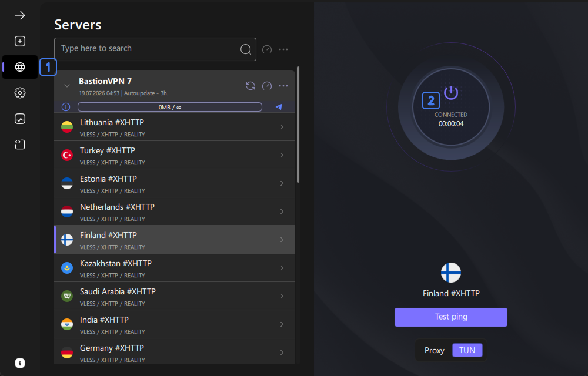The image size is (588, 376).
Task: Open Lithuania #XHTTP details chevron
Action: point(282,127)
